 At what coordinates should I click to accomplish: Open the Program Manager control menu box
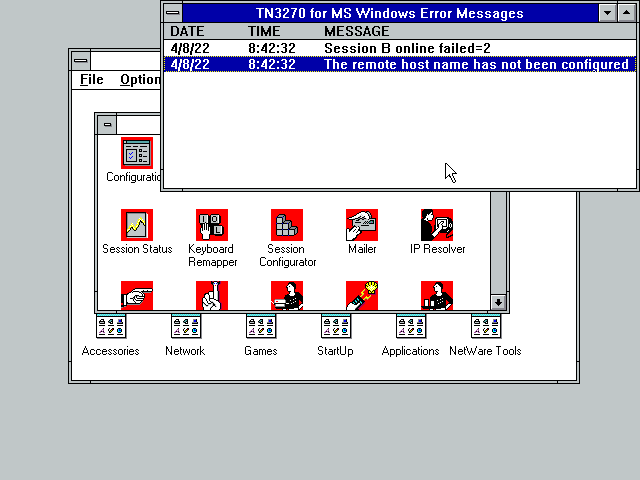pyautogui.click(x=81, y=61)
